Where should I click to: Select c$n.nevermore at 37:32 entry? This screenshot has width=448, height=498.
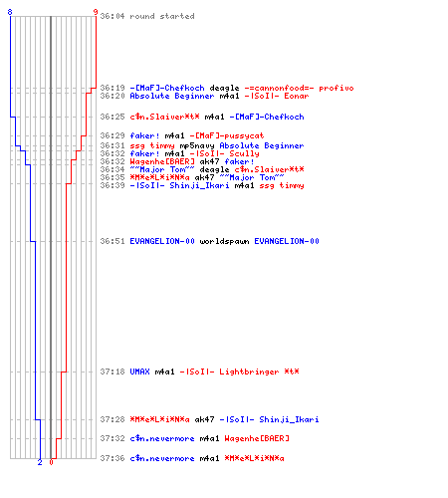point(162,438)
